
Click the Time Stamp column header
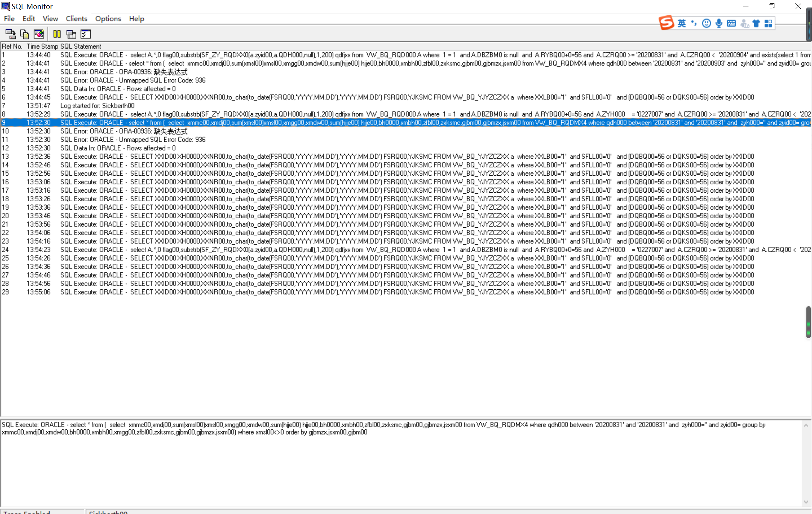click(x=42, y=46)
